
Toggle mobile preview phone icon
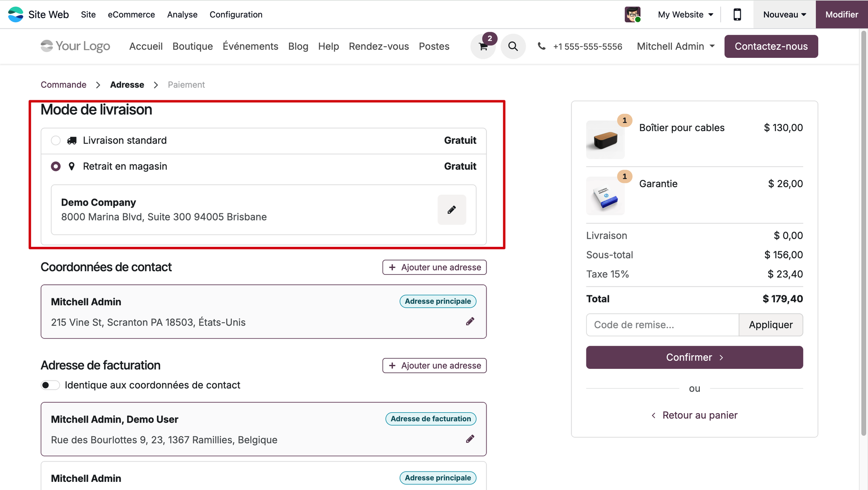point(737,14)
